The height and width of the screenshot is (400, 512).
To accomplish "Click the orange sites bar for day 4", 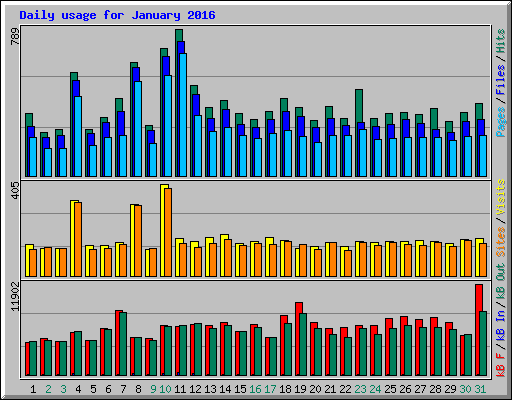I will (78, 239).
